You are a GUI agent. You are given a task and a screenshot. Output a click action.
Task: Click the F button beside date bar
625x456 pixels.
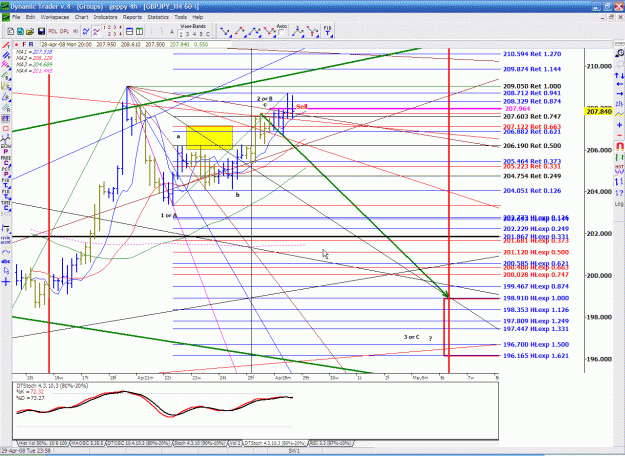(x=24, y=45)
